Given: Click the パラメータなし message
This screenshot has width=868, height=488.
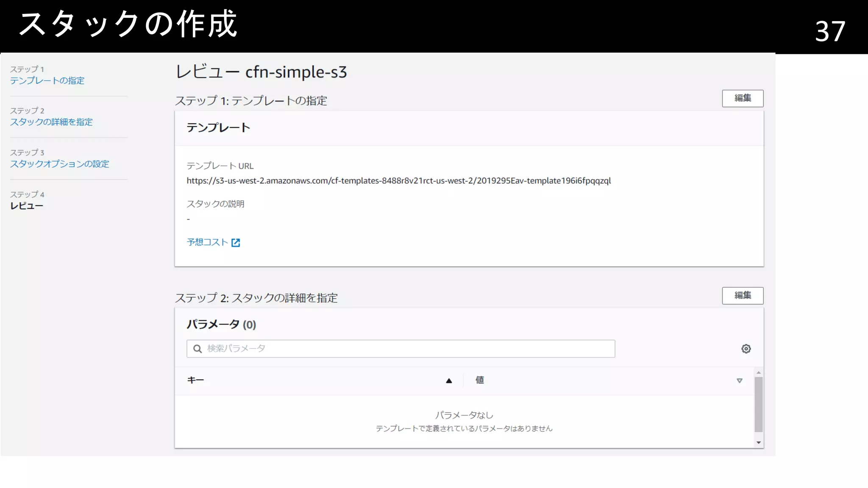Looking at the screenshot, I should click(x=464, y=415).
